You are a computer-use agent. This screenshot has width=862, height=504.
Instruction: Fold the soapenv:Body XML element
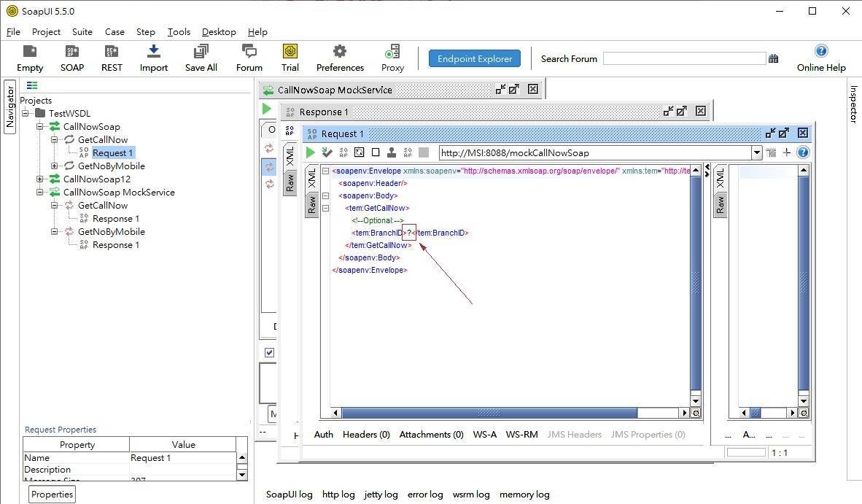(325, 195)
